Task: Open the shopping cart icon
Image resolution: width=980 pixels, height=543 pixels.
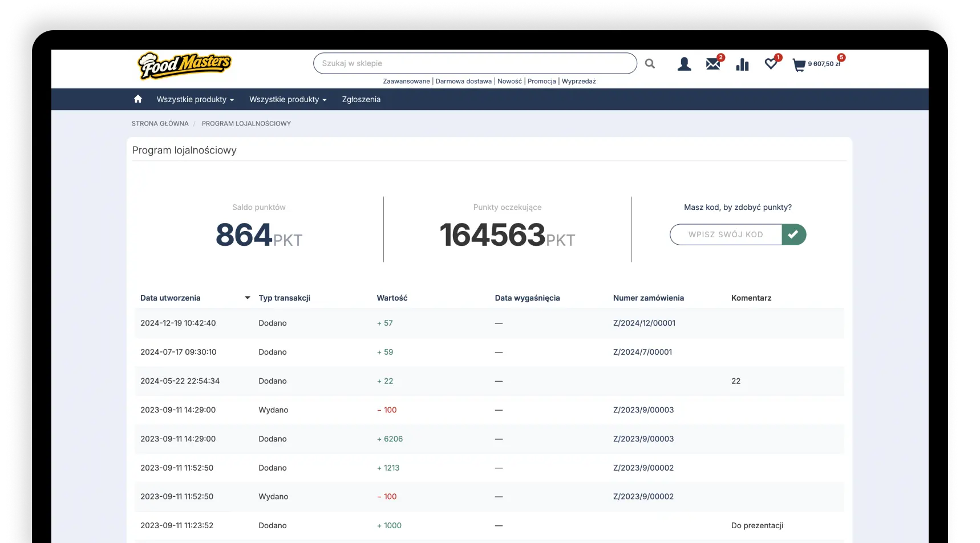Action: tap(799, 65)
